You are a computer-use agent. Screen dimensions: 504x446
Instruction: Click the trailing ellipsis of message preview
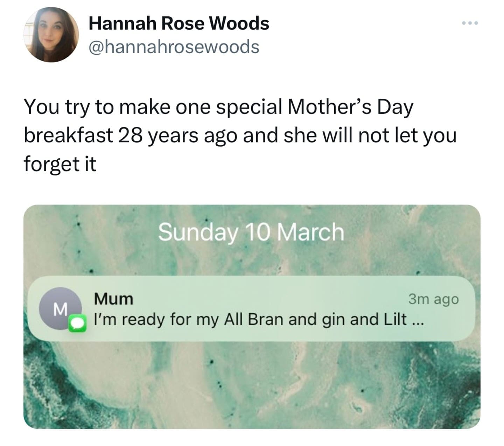(418, 321)
